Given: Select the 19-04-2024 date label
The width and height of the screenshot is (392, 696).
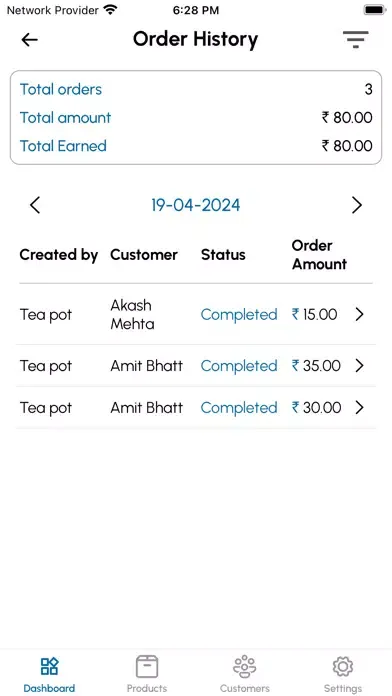Looking at the screenshot, I should [x=196, y=205].
